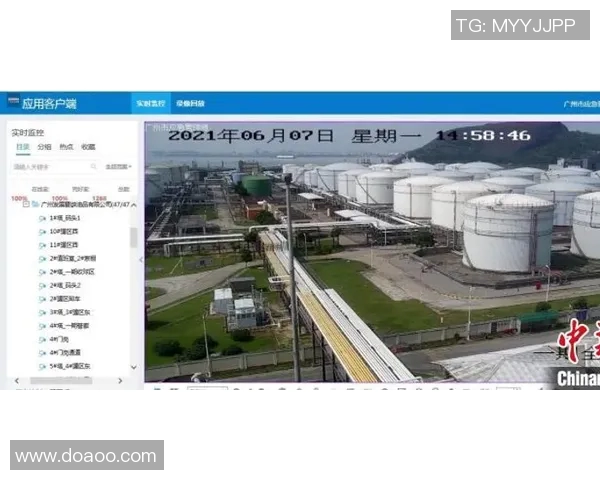Click the camera icon beside 1#塔_码头1
600x480 pixels.
point(42,218)
